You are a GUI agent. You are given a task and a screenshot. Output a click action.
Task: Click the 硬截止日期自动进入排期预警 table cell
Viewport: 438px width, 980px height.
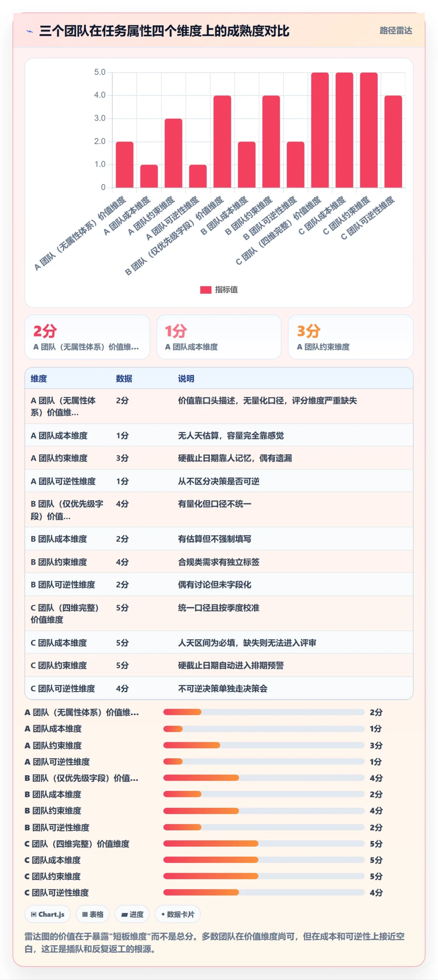pos(231,665)
